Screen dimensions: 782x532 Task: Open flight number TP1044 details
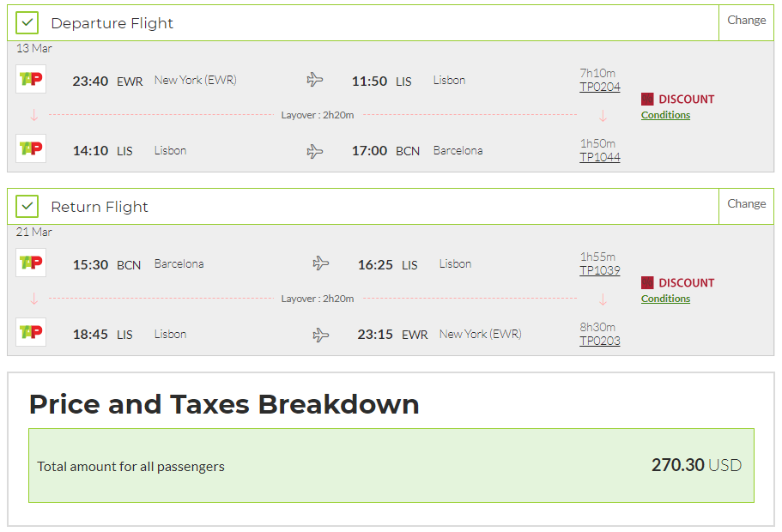(x=599, y=157)
